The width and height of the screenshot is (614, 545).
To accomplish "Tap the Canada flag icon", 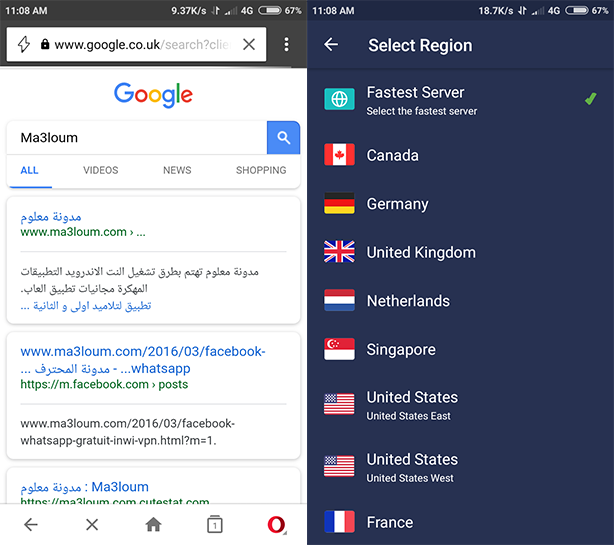I will (339, 155).
